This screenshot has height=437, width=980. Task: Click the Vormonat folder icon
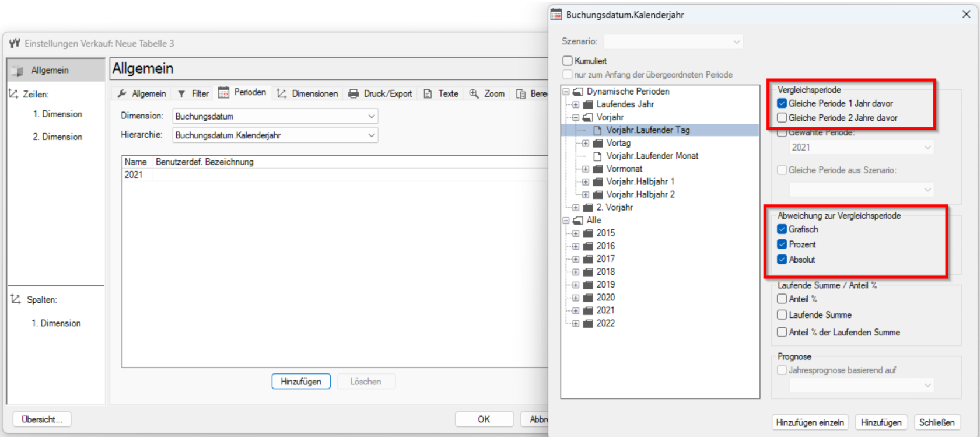tap(598, 169)
